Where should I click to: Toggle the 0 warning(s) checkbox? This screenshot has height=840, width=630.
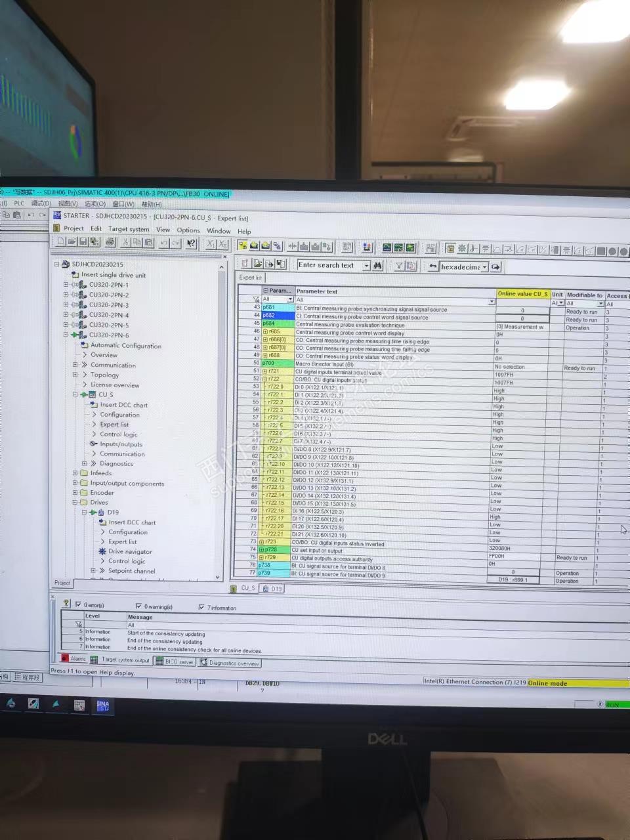pos(138,606)
